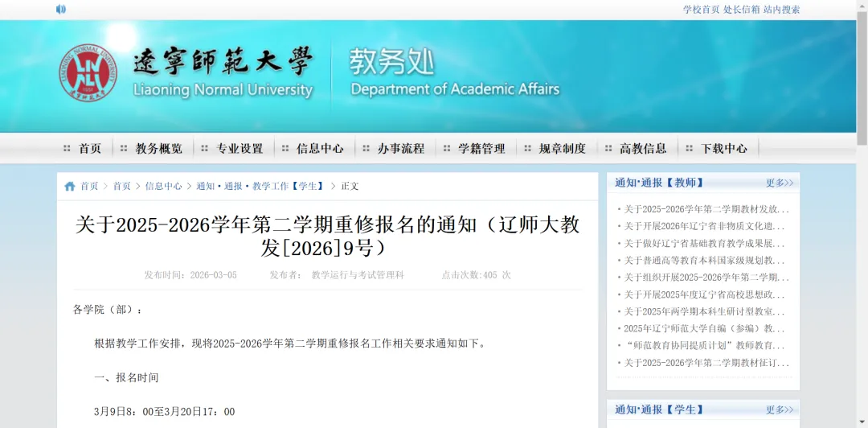Open 处长信箱 link in top bar

coord(742,10)
